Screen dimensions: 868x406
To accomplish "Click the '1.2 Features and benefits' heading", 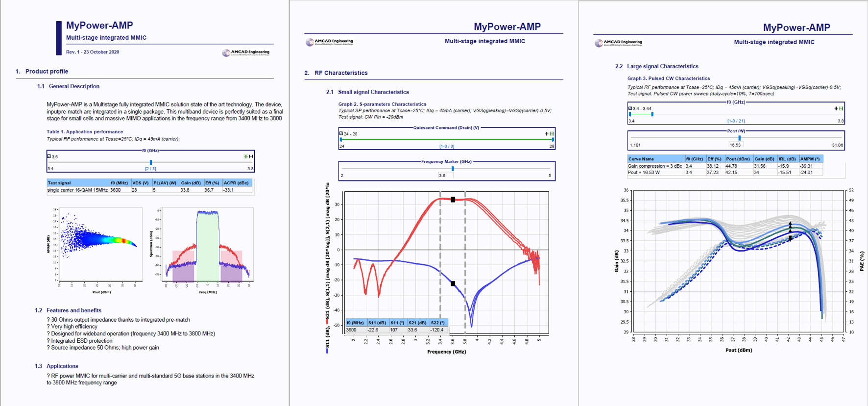I will point(68,310).
